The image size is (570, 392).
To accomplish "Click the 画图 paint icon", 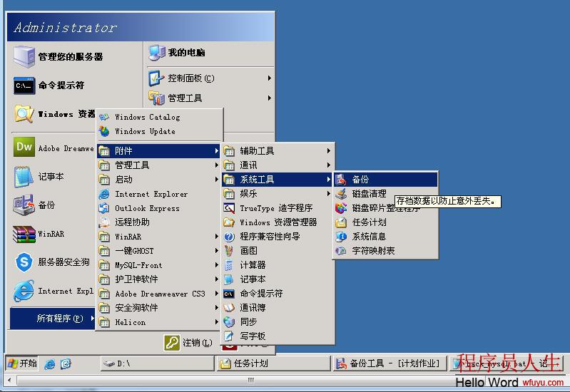I will tap(229, 251).
